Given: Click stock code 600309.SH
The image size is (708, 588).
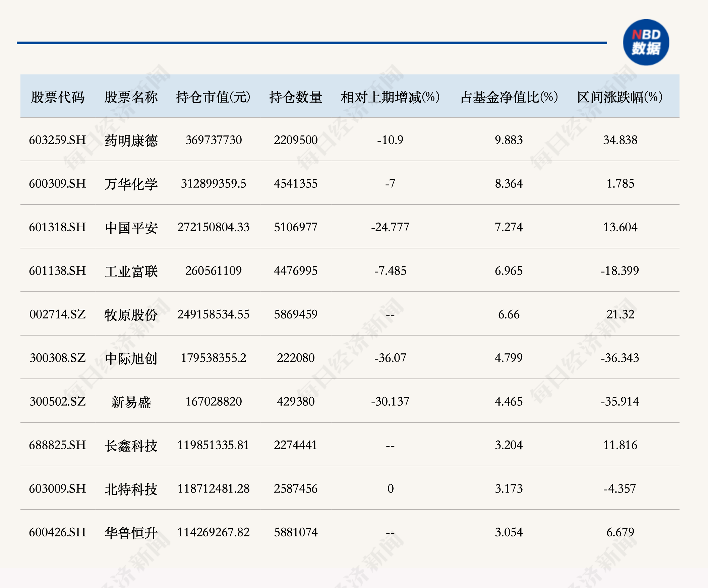Looking at the screenshot, I should point(58,183).
